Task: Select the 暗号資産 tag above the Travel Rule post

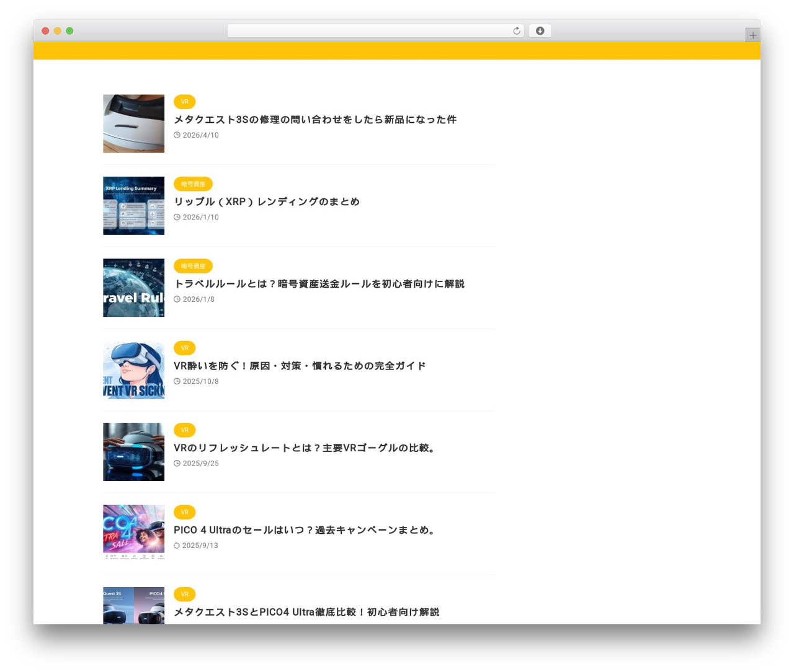Action: (193, 266)
